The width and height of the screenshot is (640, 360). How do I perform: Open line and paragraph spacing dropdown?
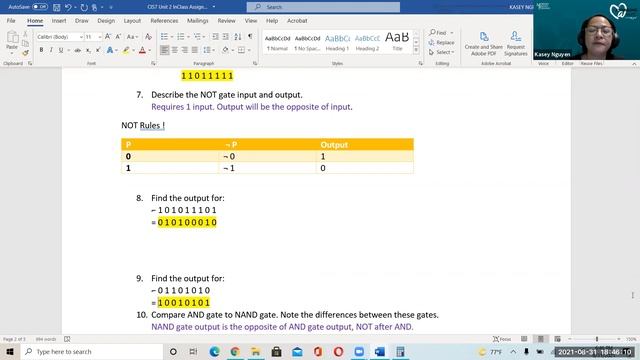pyautogui.click(x=213, y=50)
